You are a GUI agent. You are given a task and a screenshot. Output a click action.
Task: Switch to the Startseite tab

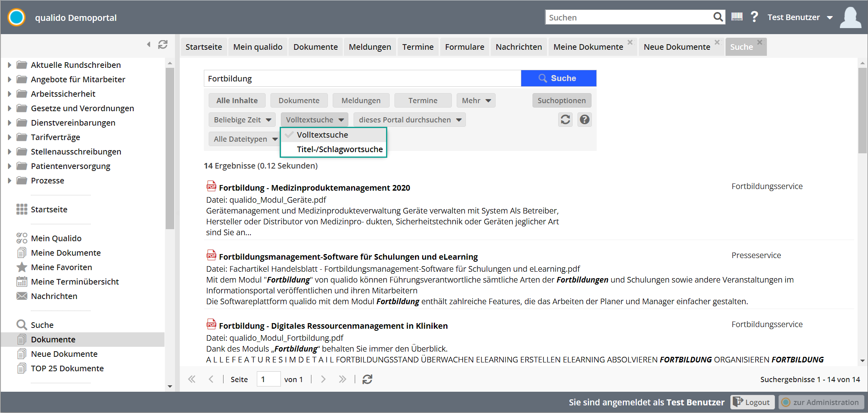(x=204, y=47)
